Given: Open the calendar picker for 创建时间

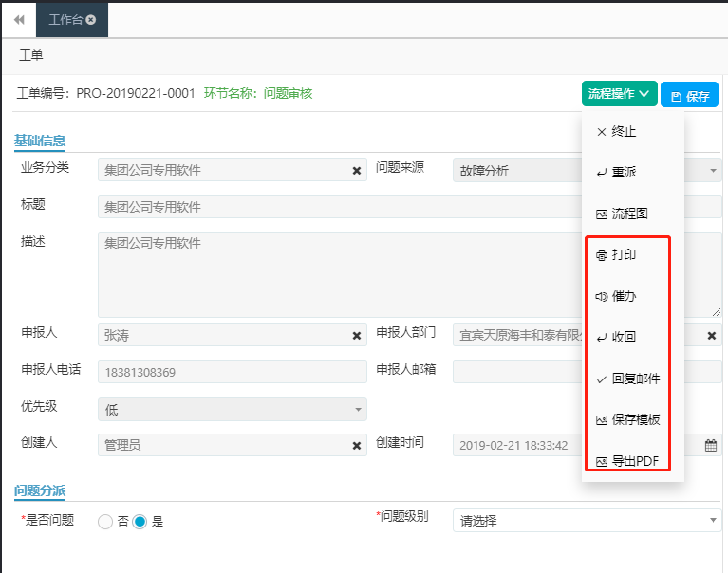Looking at the screenshot, I should pos(711,445).
